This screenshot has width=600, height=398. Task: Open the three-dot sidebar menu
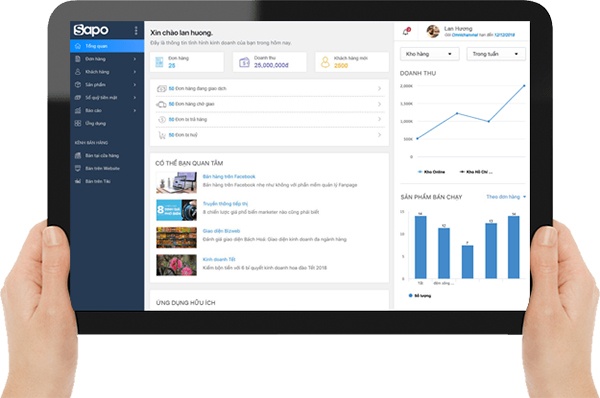coord(136,31)
